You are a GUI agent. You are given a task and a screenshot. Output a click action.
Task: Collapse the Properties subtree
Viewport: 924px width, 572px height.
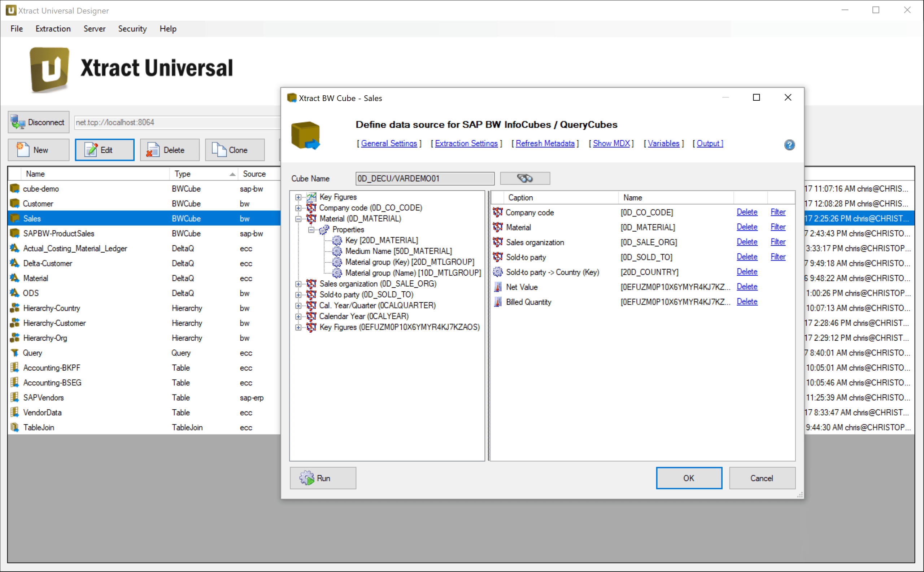[x=311, y=230]
